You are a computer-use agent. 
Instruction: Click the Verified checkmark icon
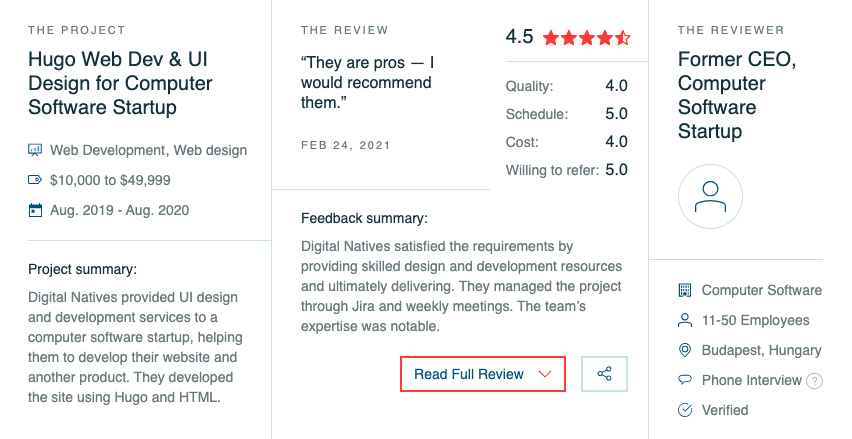pyautogui.click(x=685, y=410)
